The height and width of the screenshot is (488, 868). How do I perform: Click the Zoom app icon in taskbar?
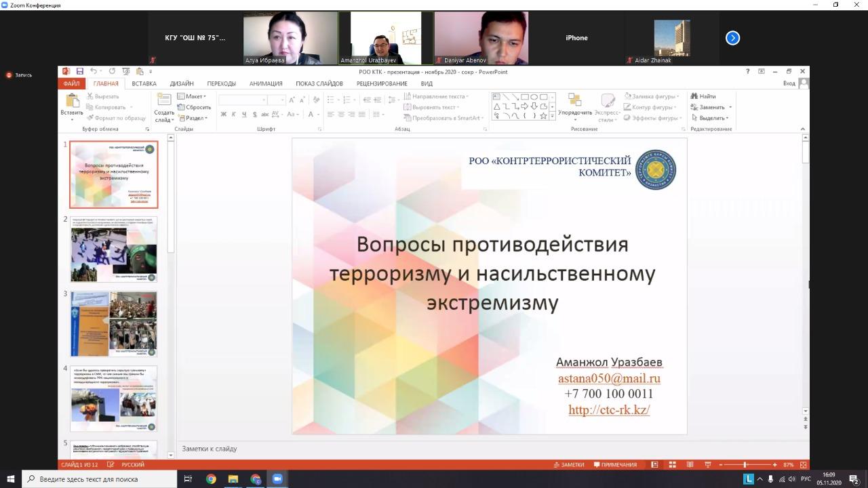(277, 479)
